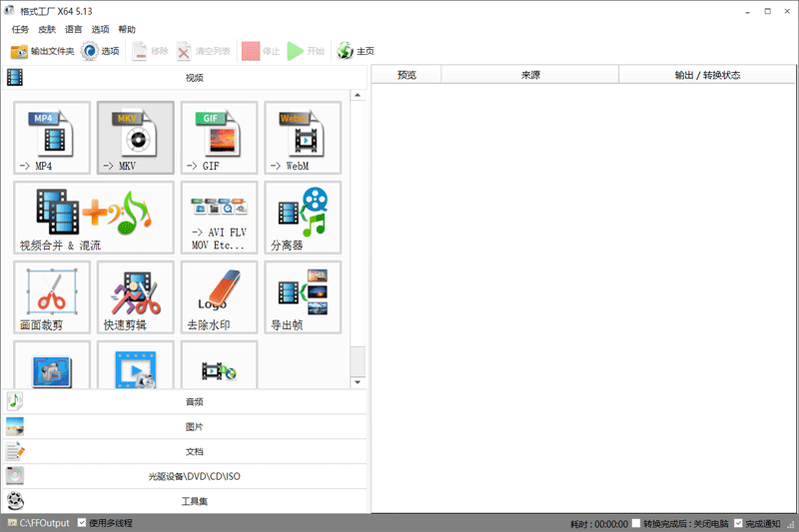Open 视频合并 & 混流 tool
Viewport: 799px width, 532px height.
pyautogui.click(x=94, y=218)
